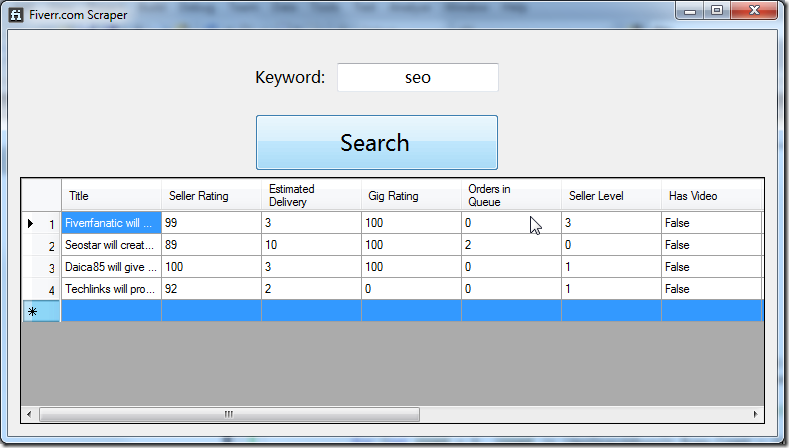The height and width of the screenshot is (448, 789).
Task: Click the Fiverr app icon in title bar
Action: (15, 14)
